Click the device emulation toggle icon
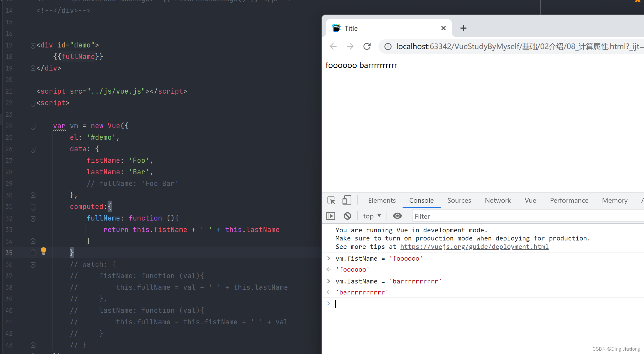 [x=346, y=201]
